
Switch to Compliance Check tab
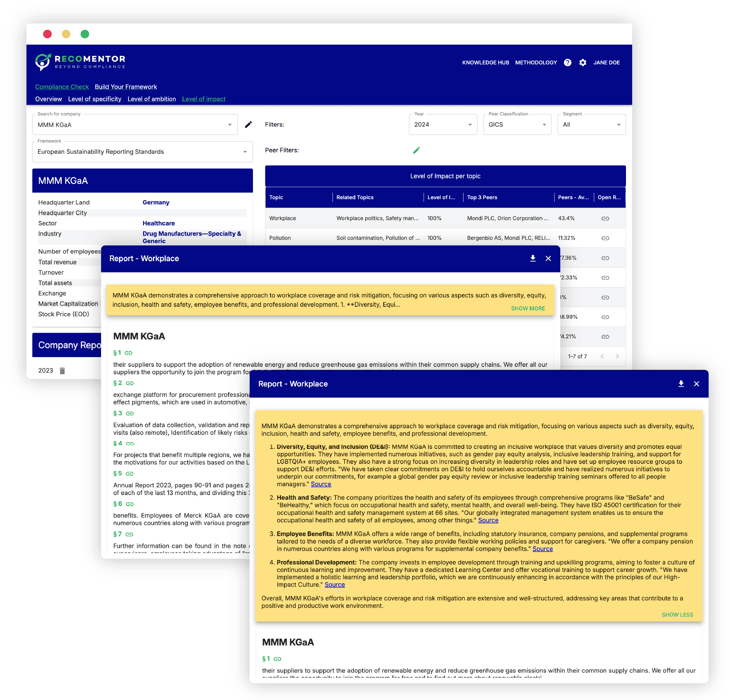point(62,87)
